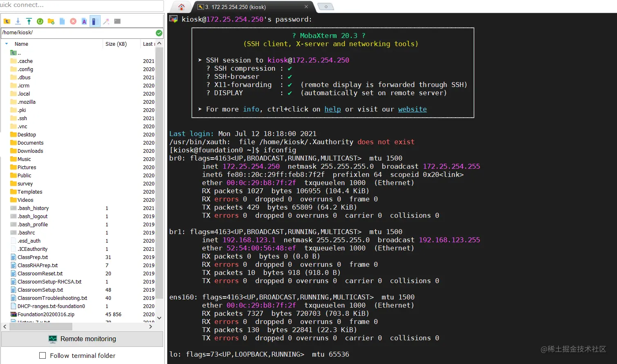Screen dimensions: 617x364
Task: Select the .. parent folder entry
Action: tap(16, 53)
